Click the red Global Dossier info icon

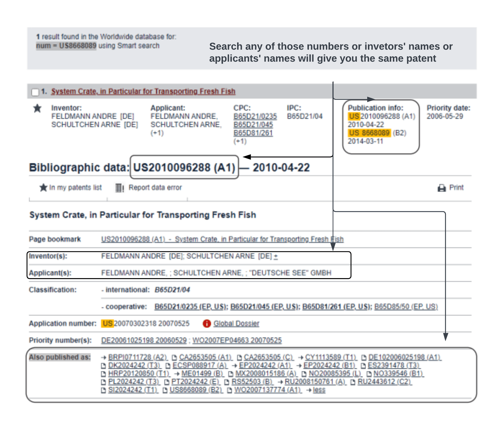pos(207,323)
